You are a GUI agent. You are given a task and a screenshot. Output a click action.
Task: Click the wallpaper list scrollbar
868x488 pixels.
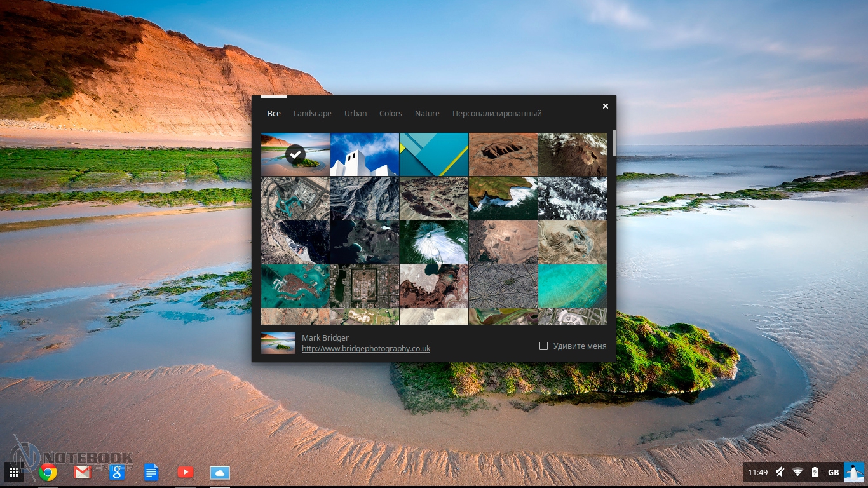(x=614, y=144)
